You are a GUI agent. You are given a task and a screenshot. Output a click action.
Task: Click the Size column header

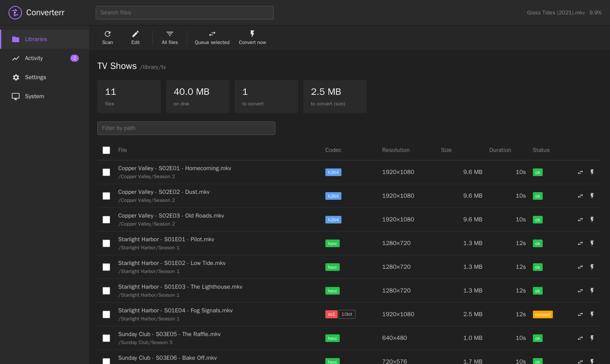click(446, 150)
